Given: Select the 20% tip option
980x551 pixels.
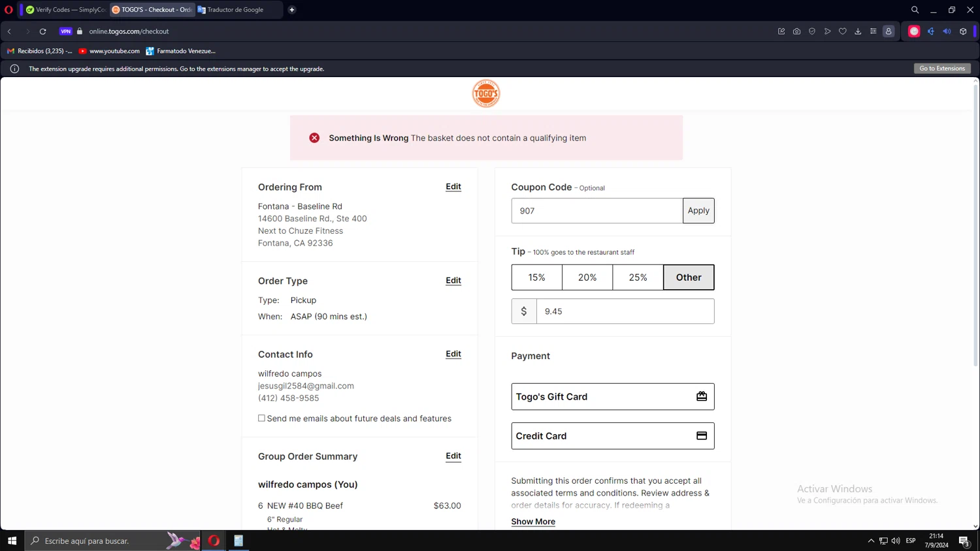Looking at the screenshot, I should 587,277.
